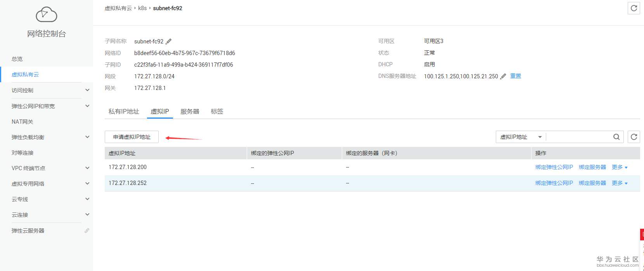This screenshot has width=644, height=271.
Task: Select the 虚拟IP tab
Action: click(160, 112)
